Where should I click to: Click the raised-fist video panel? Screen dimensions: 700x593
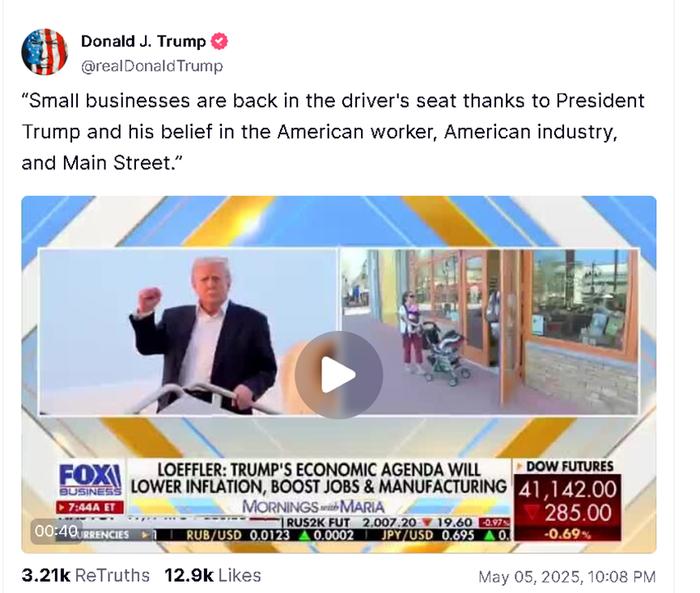tap(188, 332)
